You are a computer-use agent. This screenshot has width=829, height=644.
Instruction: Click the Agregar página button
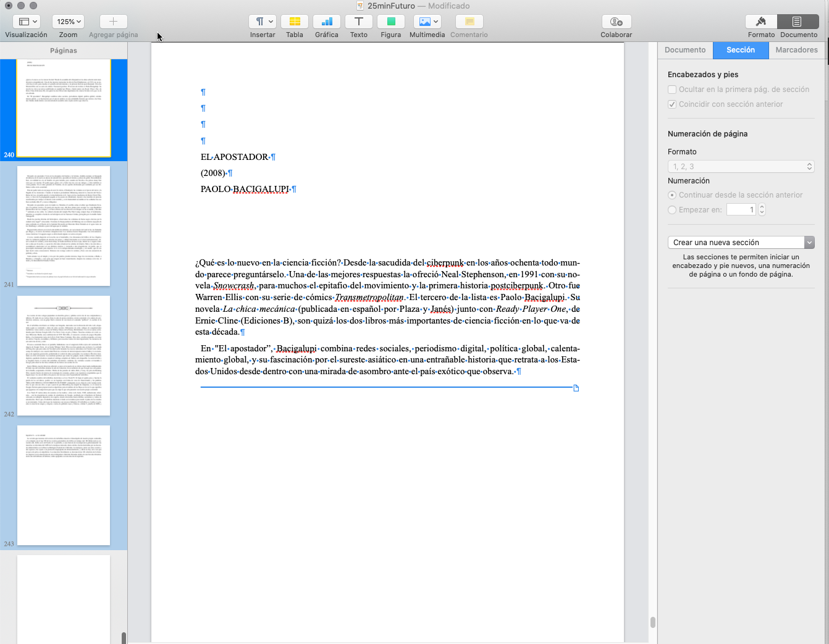tap(114, 22)
